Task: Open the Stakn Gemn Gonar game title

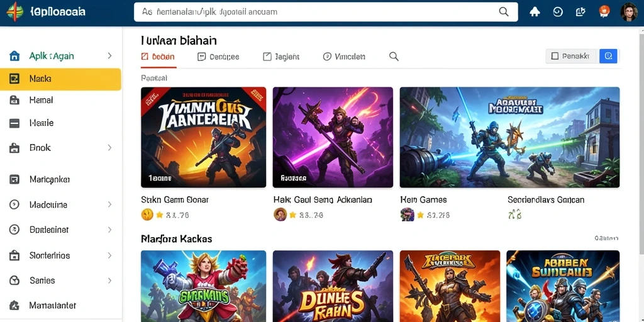Action: click(x=175, y=200)
